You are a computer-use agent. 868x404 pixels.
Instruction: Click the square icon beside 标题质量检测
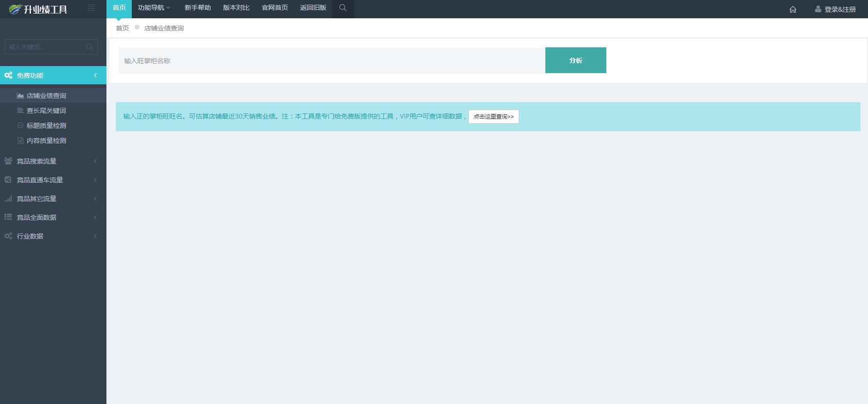pyautogui.click(x=20, y=126)
